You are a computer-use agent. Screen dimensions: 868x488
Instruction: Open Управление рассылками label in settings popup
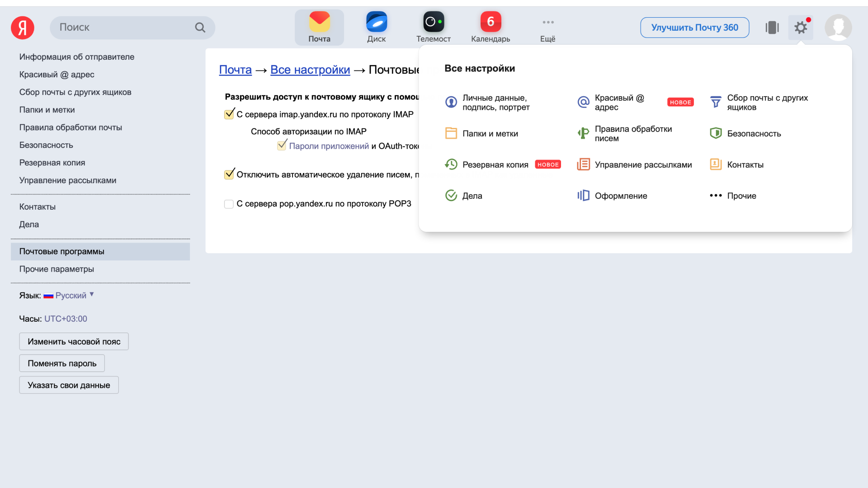(x=643, y=165)
